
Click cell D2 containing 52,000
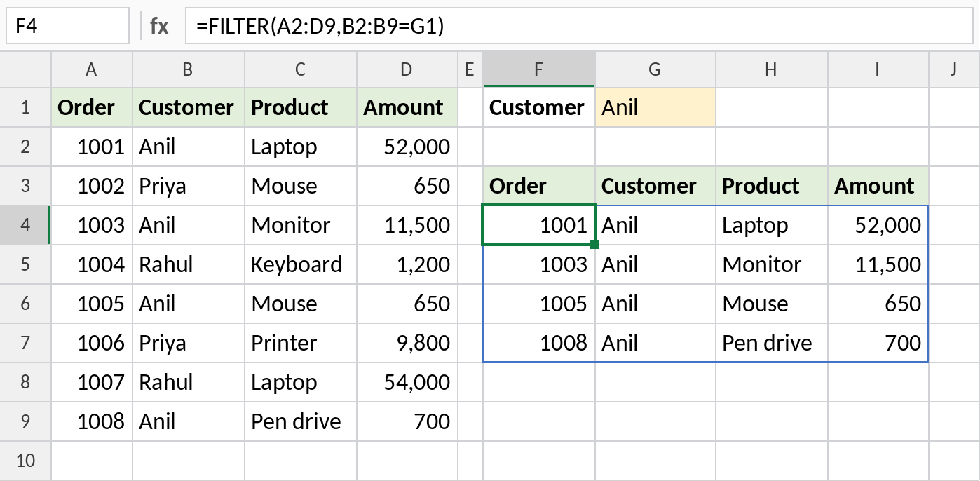407,147
